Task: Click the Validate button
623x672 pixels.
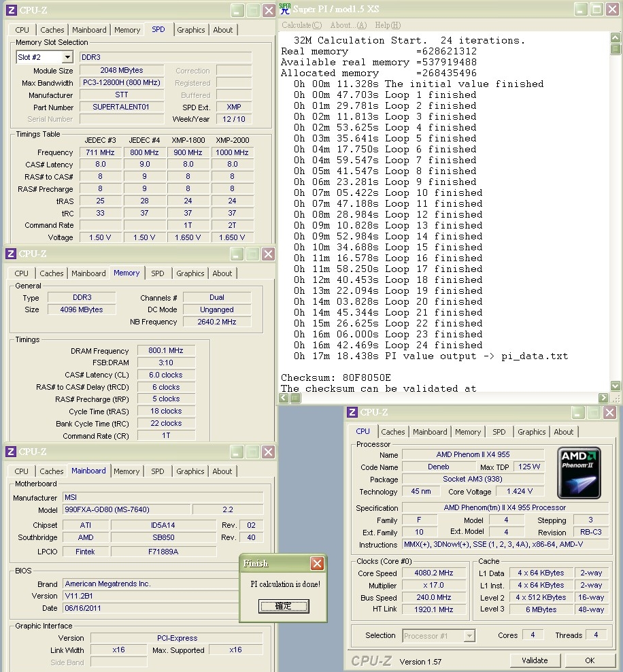Action: coord(535,660)
